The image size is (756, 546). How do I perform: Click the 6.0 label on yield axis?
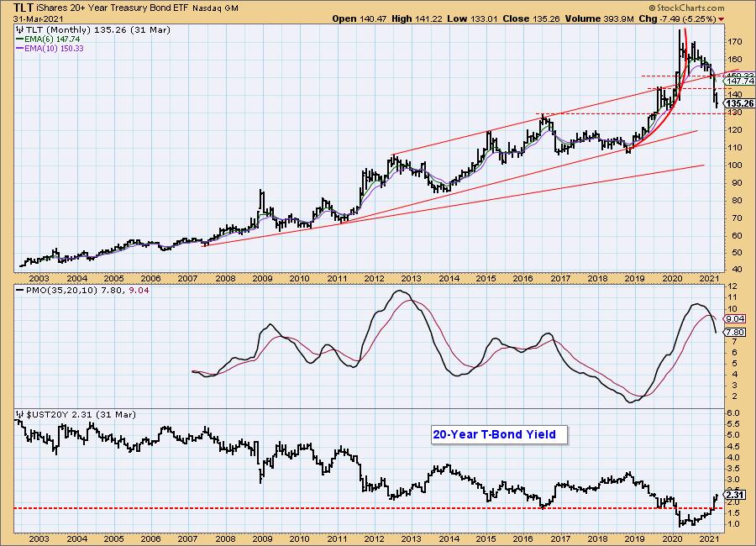(x=733, y=413)
